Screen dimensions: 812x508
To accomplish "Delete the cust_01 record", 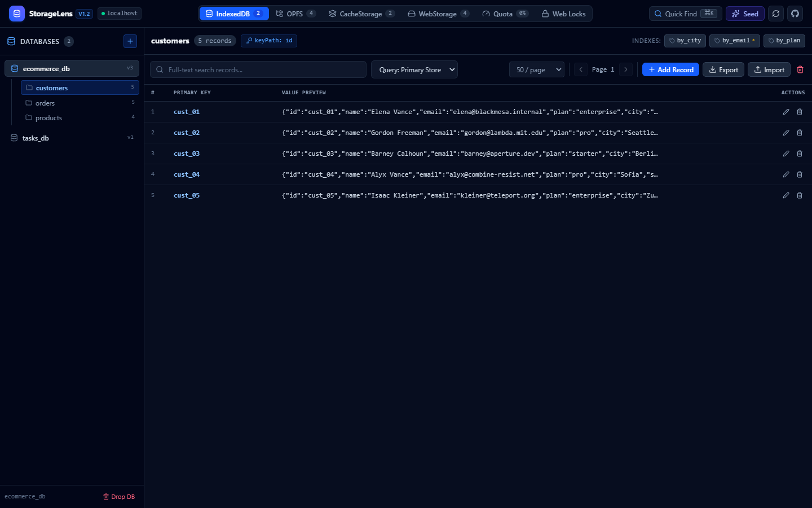I will tap(800, 112).
